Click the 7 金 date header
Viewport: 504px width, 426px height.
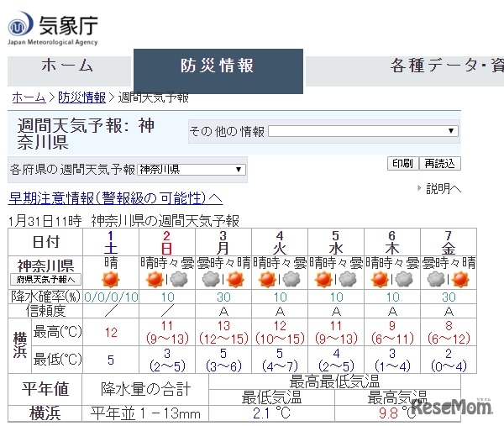[x=449, y=243]
